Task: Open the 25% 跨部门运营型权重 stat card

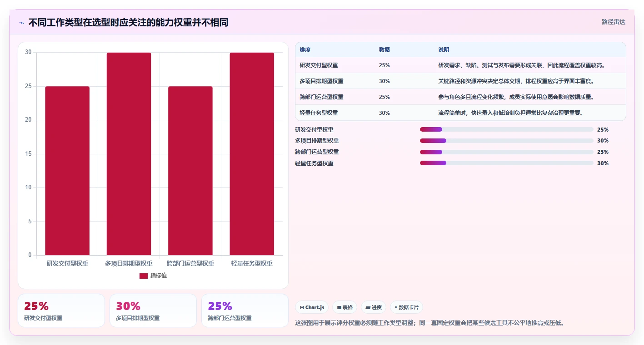Action: tap(245, 310)
